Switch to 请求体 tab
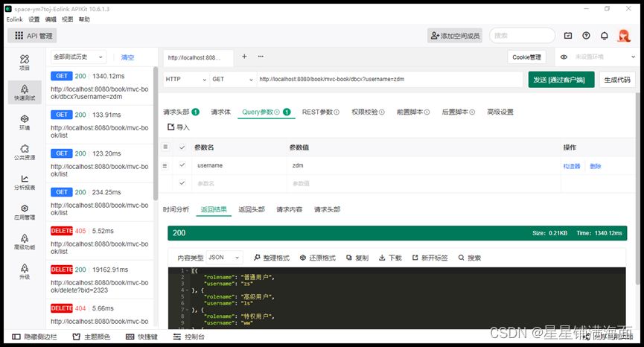This screenshot has width=644, height=347. coord(221,112)
